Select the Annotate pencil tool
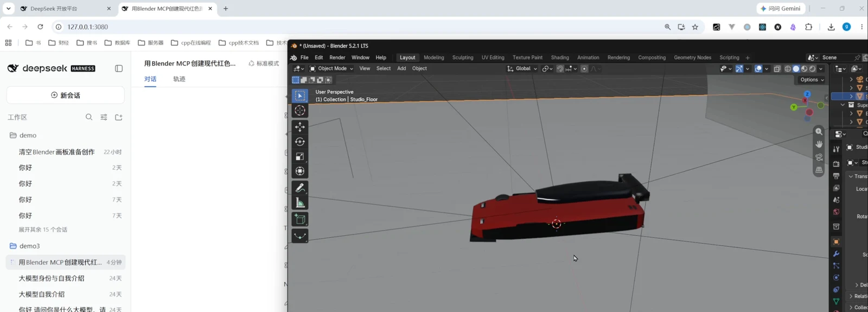The height and width of the screenshot is (312, 868). [x=300, y=188]
